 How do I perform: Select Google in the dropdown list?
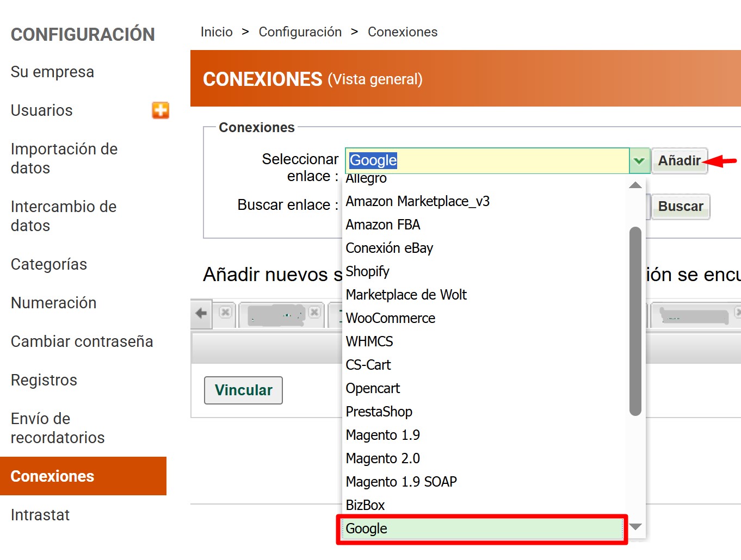coord(482,528)
